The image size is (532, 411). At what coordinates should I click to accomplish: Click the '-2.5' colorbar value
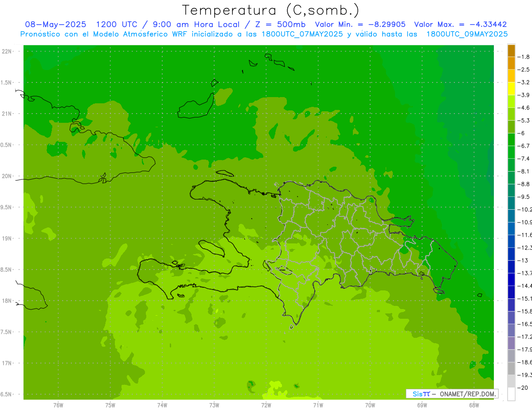coord(524,70)
